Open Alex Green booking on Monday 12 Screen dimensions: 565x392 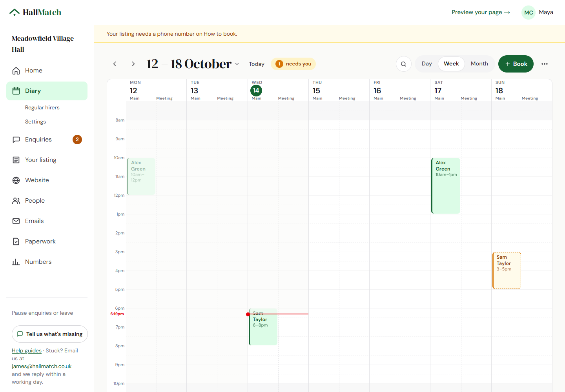click(x=141, y=176)
